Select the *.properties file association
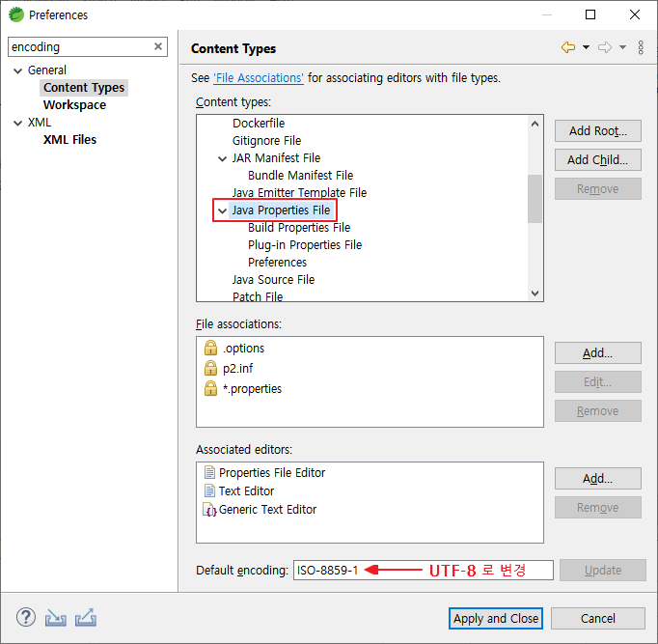The image size is (658, 644). 252,389
